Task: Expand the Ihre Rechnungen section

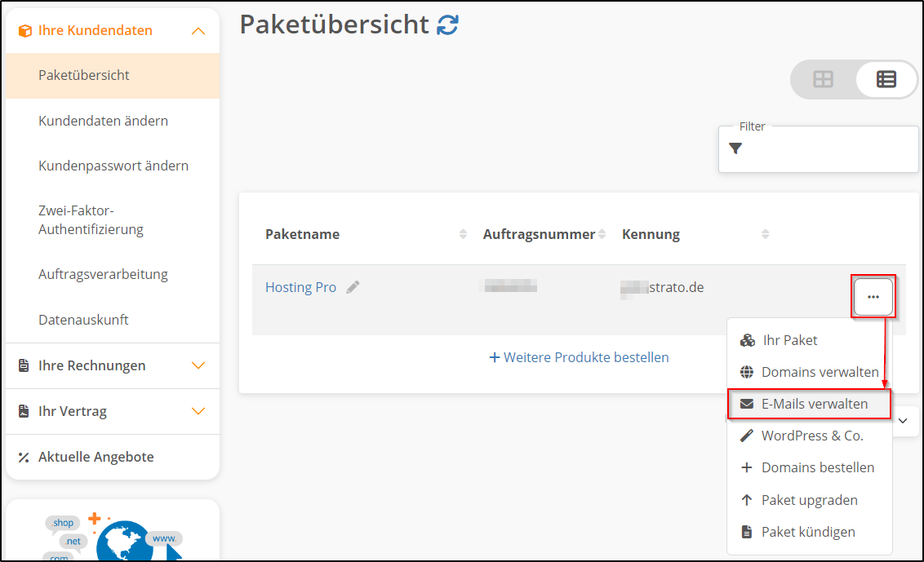Action: (x=198, y=365)
